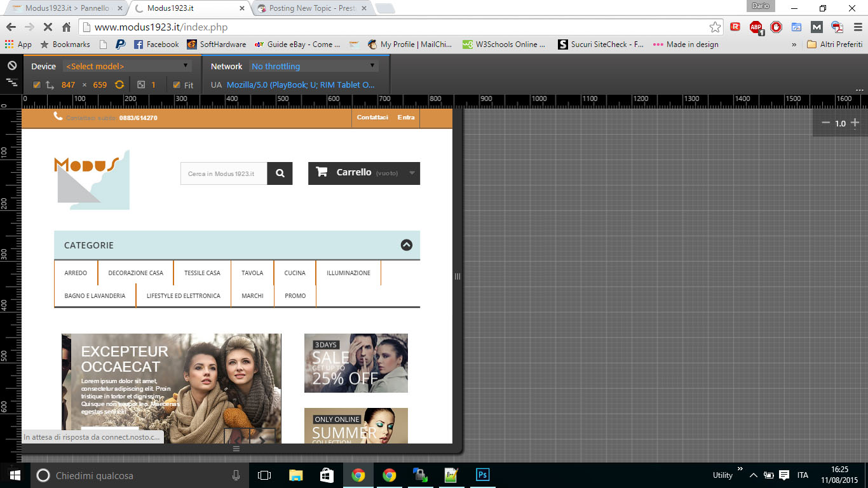Open the Action Center notifications

[784, 475]
